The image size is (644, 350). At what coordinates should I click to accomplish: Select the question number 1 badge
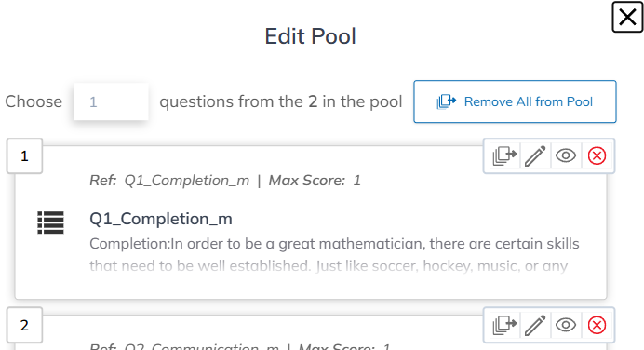[24, 156]
